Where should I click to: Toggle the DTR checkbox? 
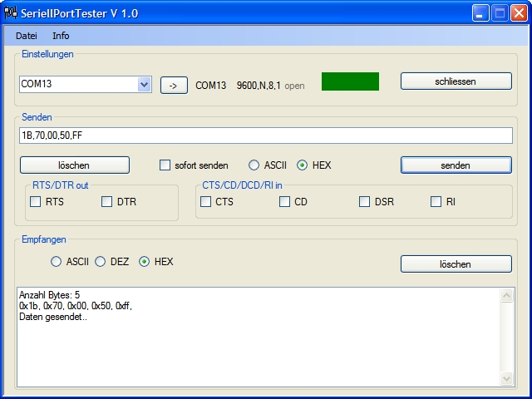click(x=107, y=201)
